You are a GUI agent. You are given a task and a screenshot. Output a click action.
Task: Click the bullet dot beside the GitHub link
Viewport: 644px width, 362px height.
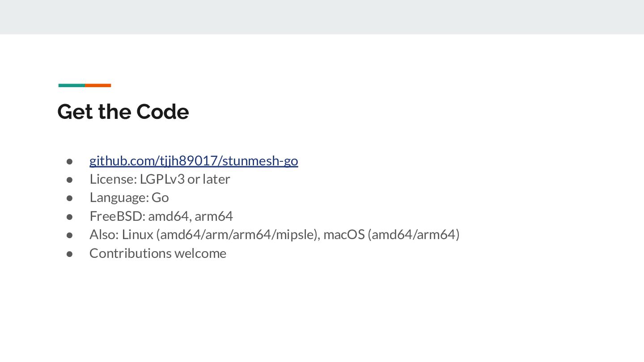click(x=70, y=161)
